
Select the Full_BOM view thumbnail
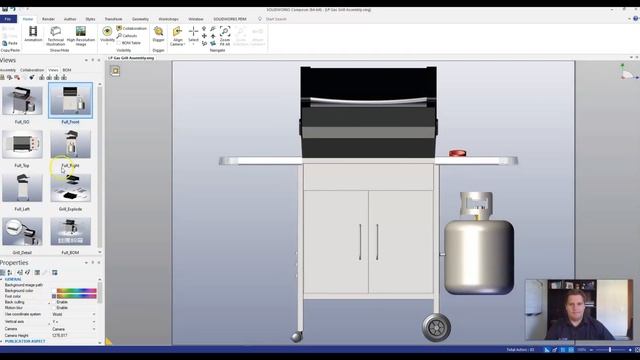[71, 231]
